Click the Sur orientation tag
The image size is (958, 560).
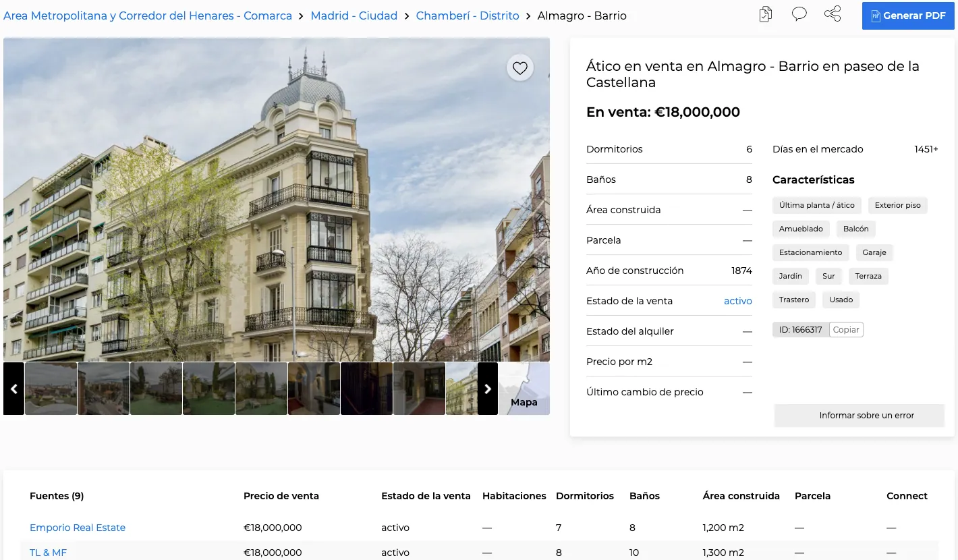click(x=829, y=276)
